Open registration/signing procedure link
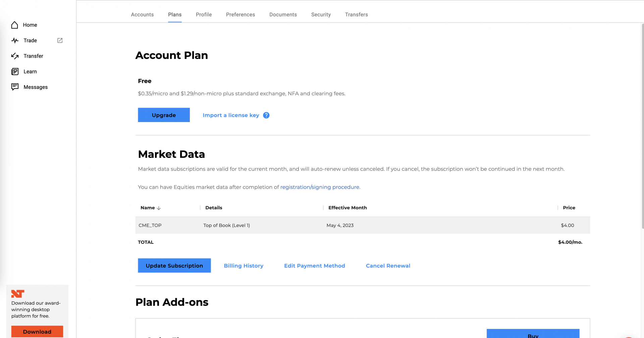Viewport: 644px width, 338px height. pyautogui.click(x=320, y=187)
